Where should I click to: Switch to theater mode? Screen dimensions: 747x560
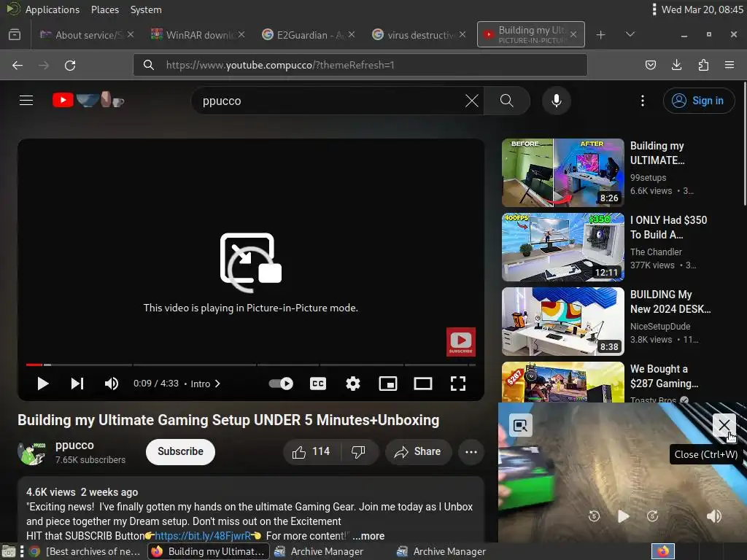click(x=423, y=384)
